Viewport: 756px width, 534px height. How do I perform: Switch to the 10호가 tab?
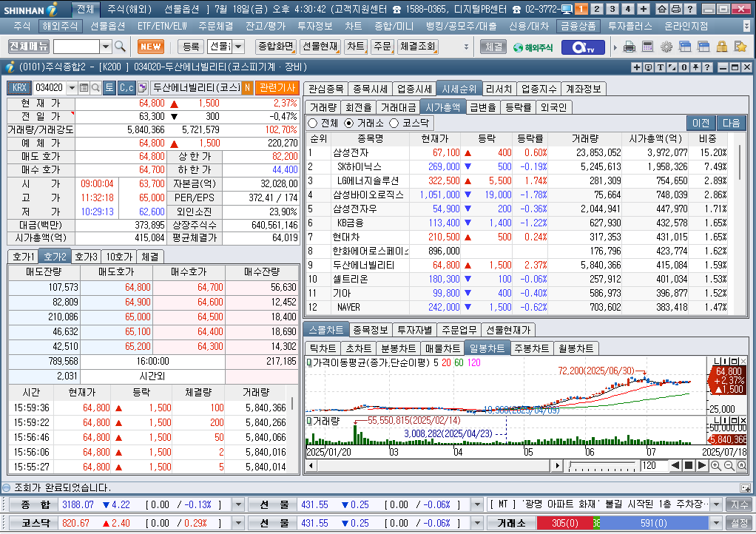pyautogui.click(x=119, y=257)
